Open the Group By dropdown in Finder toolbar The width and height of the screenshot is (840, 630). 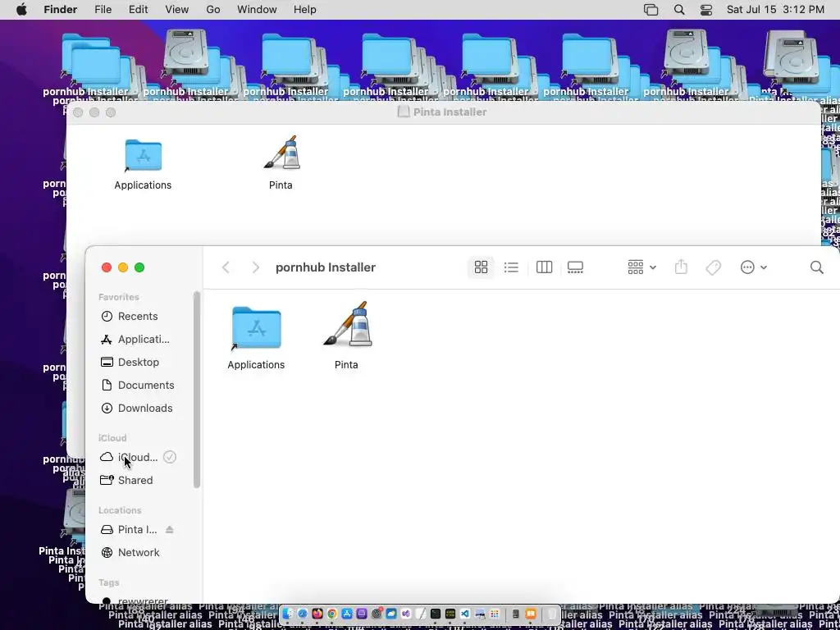[641, 267]
